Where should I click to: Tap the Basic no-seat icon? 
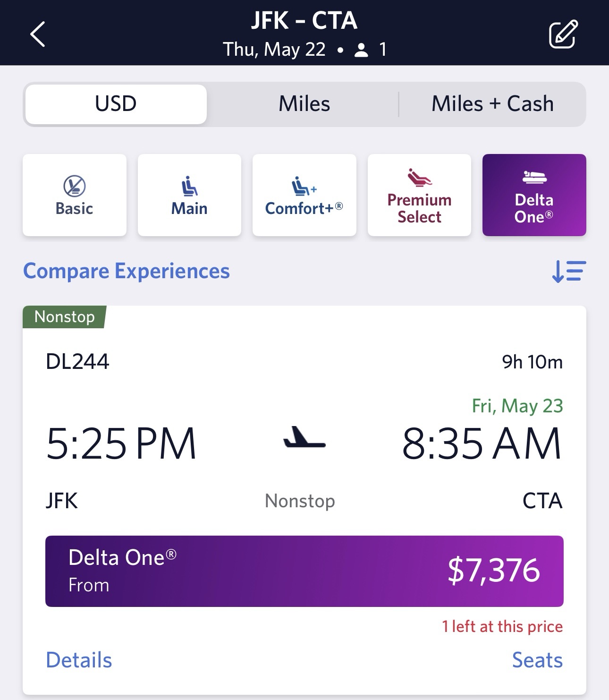(x=75, y=186)
